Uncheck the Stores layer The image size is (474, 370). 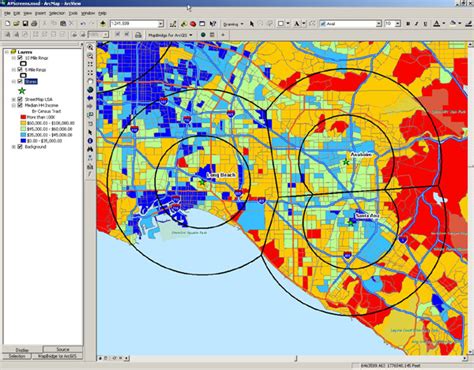(20, 81)
